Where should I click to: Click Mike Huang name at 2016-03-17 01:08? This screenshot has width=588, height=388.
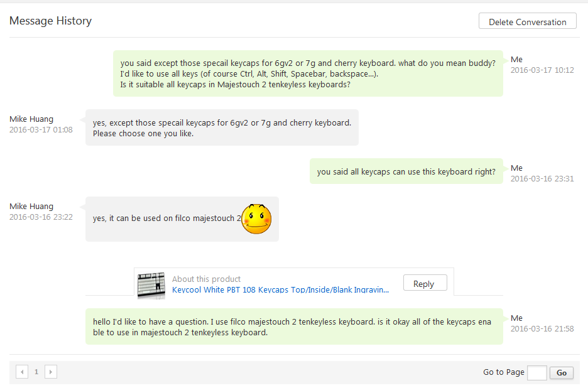31,119
